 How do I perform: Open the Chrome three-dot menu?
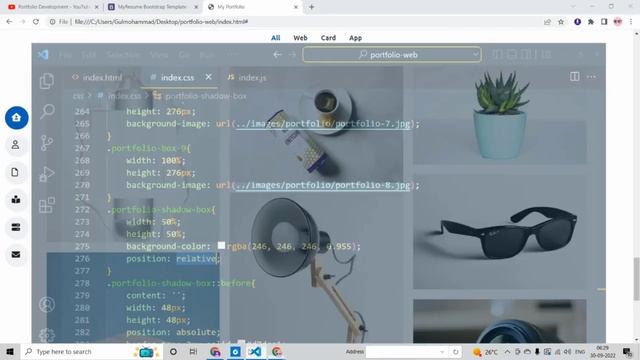tap(631, 22)
